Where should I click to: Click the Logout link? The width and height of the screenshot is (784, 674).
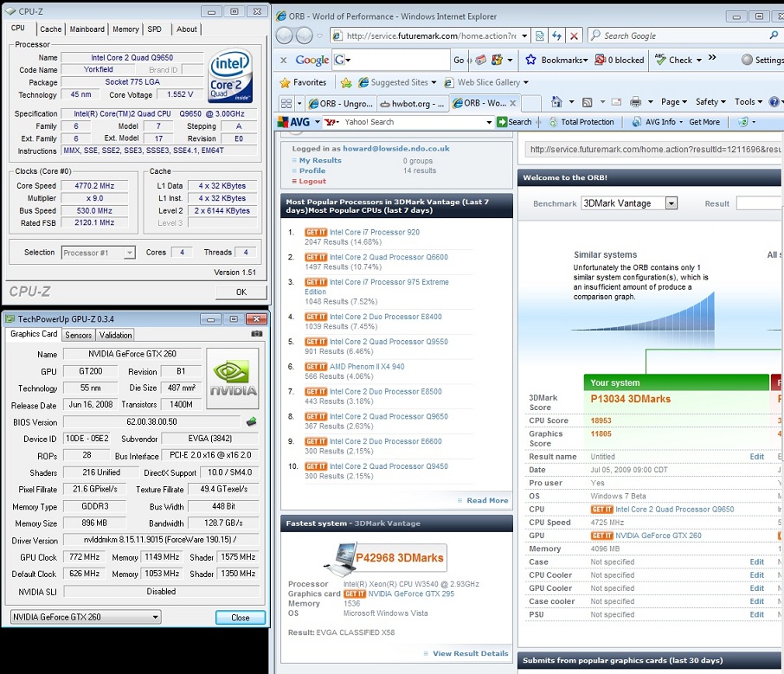tap(312, 182)
